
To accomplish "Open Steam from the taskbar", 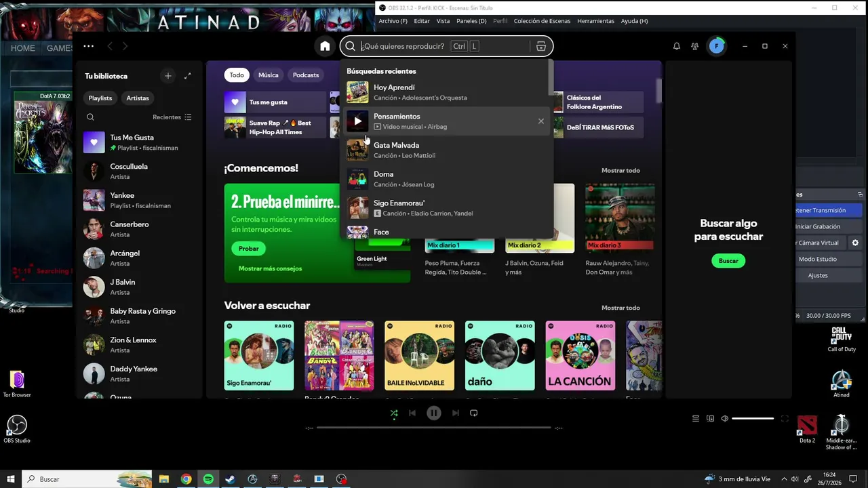I will click(231, 479).
